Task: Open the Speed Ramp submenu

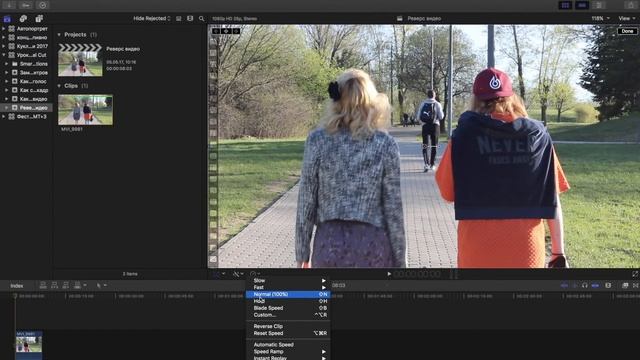Action: [288, 351]
